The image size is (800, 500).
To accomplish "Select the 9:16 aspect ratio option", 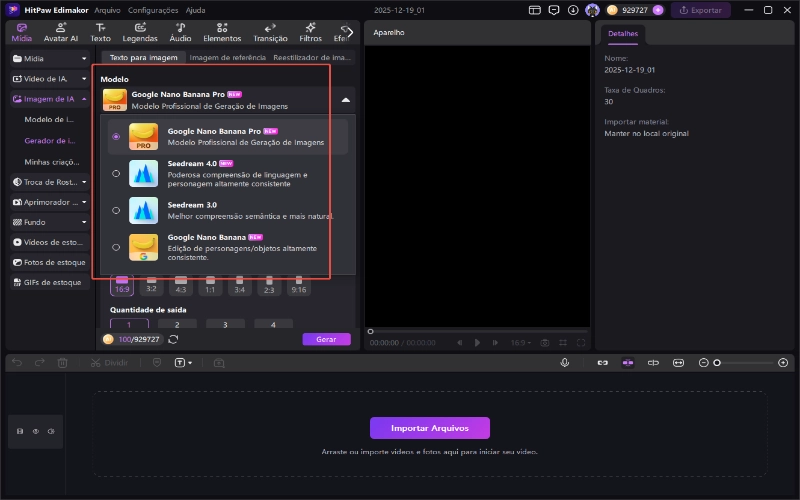I will (298, 284).
